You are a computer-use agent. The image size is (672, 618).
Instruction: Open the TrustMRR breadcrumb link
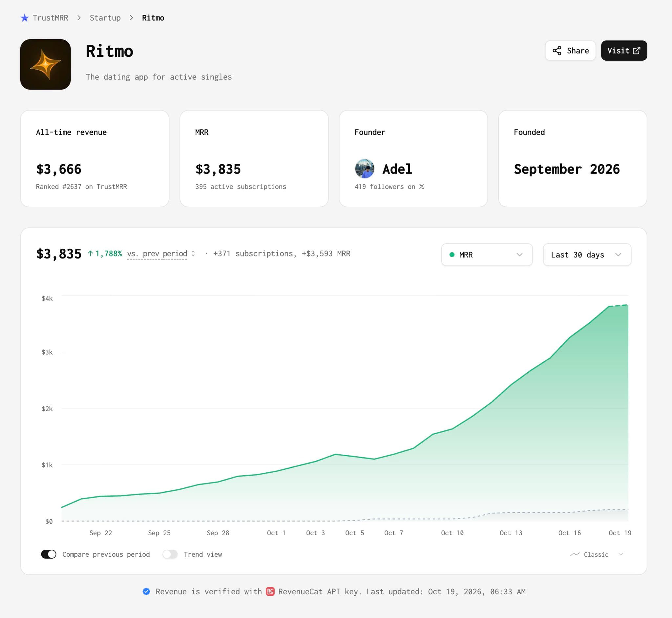(50, 18)
